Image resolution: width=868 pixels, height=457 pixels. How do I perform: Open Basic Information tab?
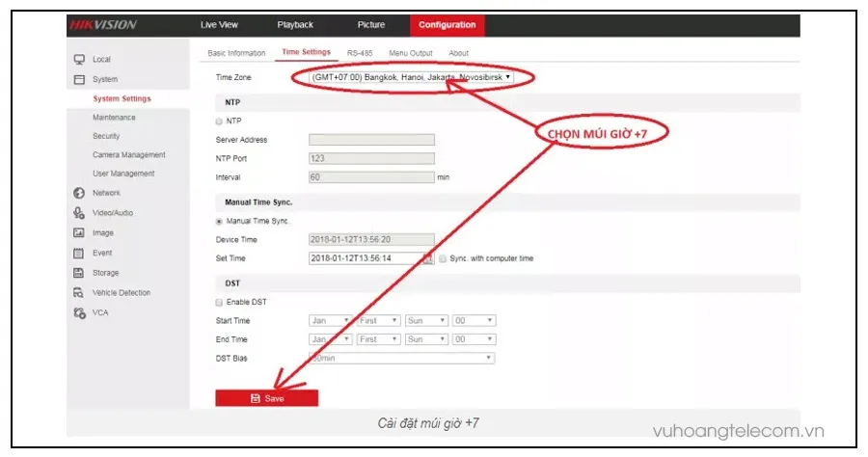pyautogui.click(x=236, y=53)
